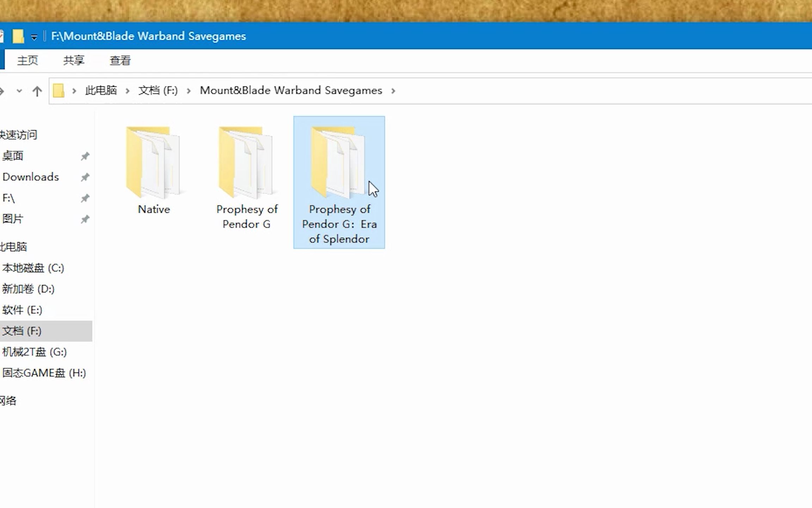
Task: Navigate to 本地磁盘 (C:) drive
Action: [33, 267]
